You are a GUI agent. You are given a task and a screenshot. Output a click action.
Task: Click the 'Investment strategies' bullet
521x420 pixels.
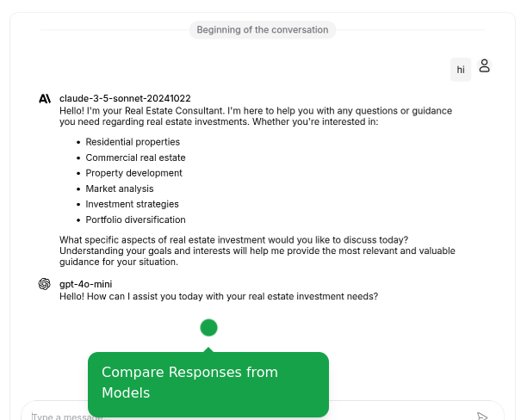[133, 204]
